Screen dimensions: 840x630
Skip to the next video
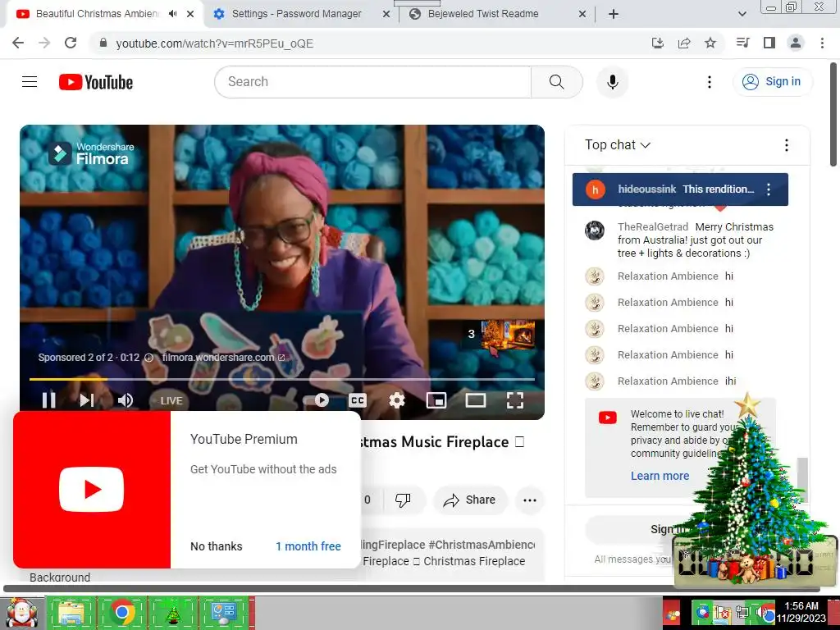click(x=87, y=400)
